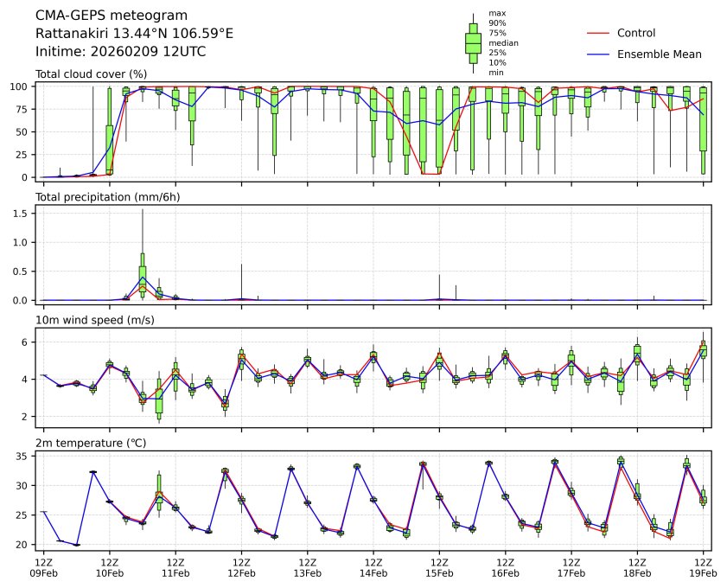Click the 'Initime: 20260209 12UTC' text
This screenshot has width=727, height=588.
pos(120,51)
